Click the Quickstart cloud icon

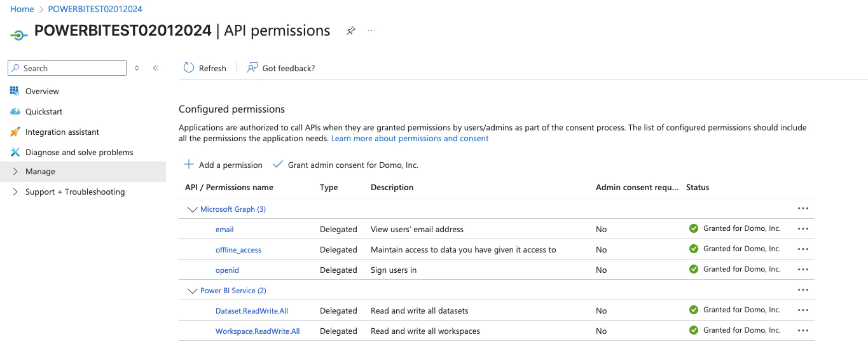(x=15, y=111)
